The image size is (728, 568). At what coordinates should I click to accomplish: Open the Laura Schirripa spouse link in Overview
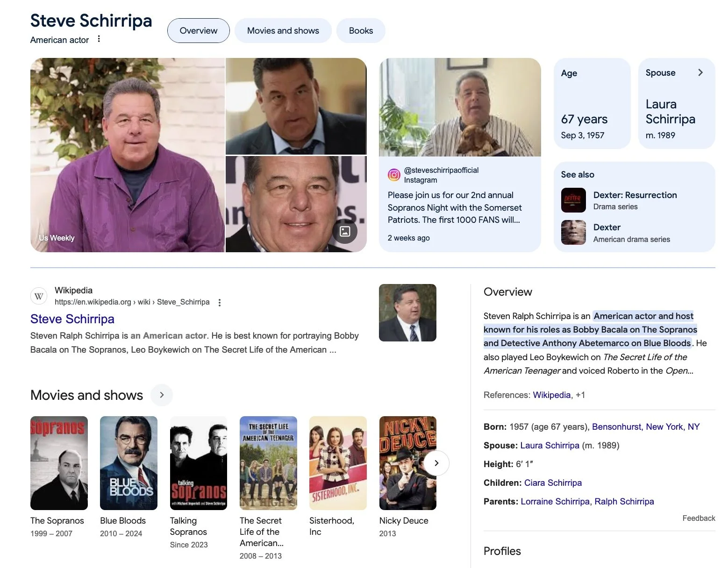point(550,445)
